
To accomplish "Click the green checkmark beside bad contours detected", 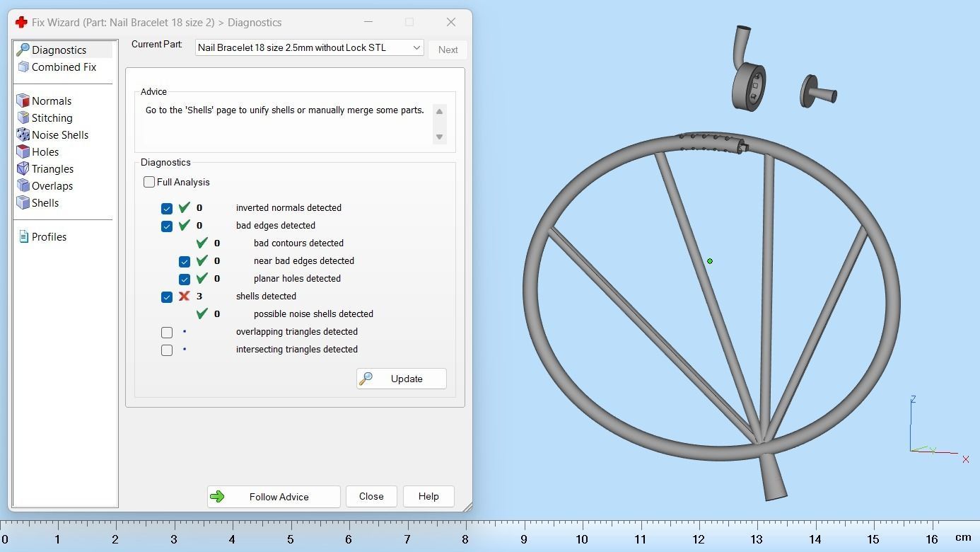I will 202,243.
